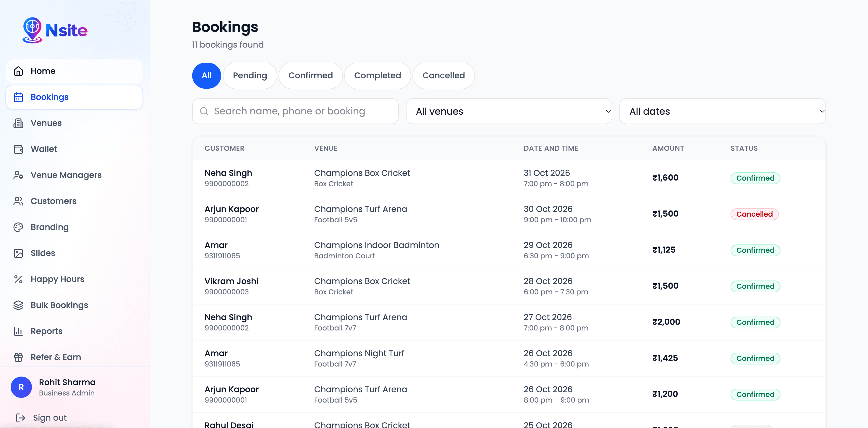Click the search magnifier icon

(x=204, y=111)
